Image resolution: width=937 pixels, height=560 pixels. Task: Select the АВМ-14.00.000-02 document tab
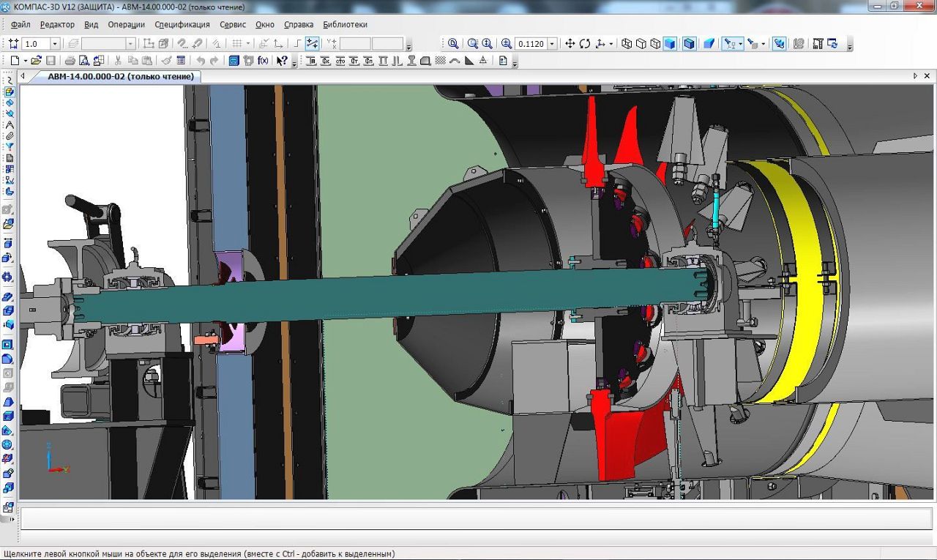120,76
